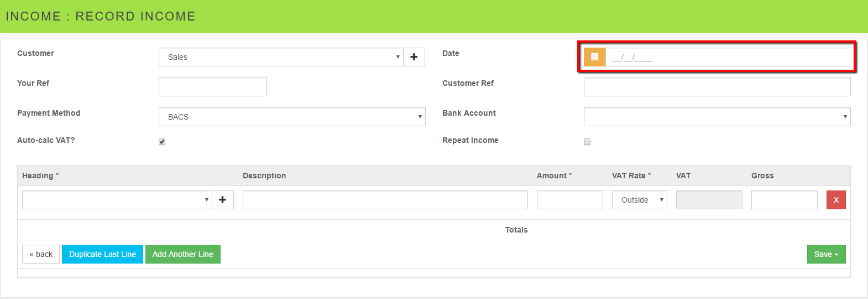Open the calendar date picker icon
The image size is (868, 299).
[595, 57]
